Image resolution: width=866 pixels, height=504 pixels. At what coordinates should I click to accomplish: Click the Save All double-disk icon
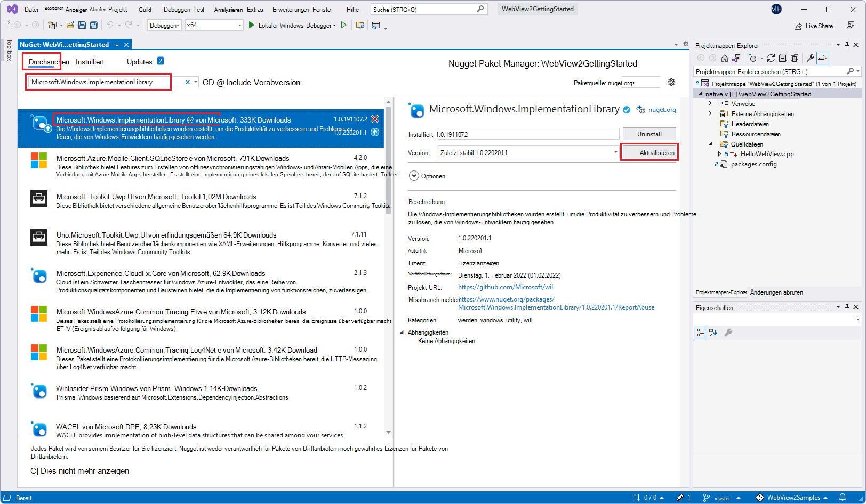pyautogui.click(x=94, y=25)
